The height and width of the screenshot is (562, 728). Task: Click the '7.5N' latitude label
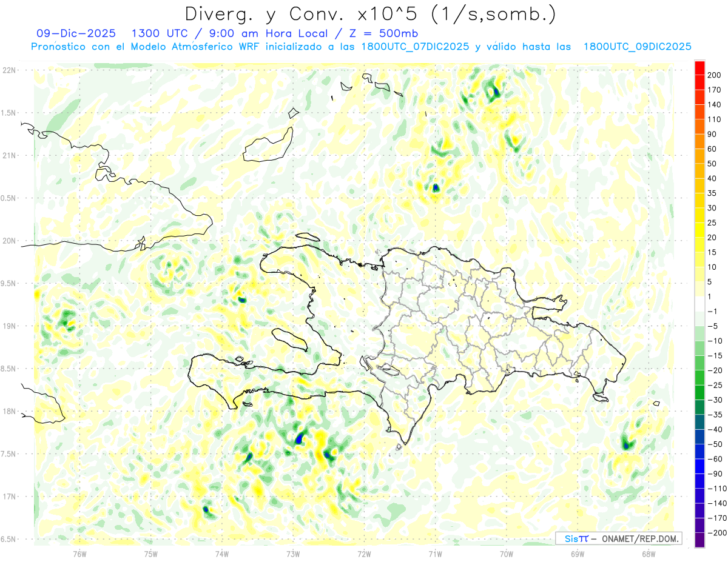8,453
